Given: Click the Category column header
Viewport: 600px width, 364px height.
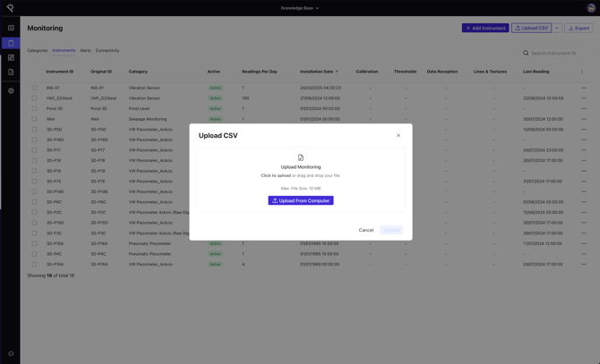Looking at the screenshot, I should [x=138, y=72].
